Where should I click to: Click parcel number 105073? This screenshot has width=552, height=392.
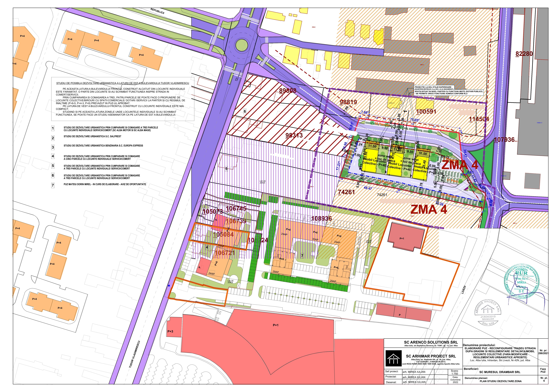(213, 211)
